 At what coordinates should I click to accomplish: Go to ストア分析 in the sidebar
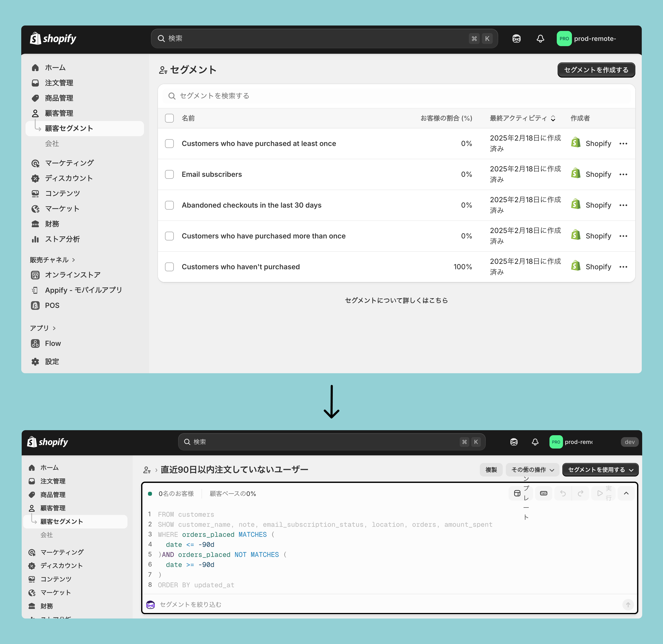pyautogui.click(x=62, y=239)
